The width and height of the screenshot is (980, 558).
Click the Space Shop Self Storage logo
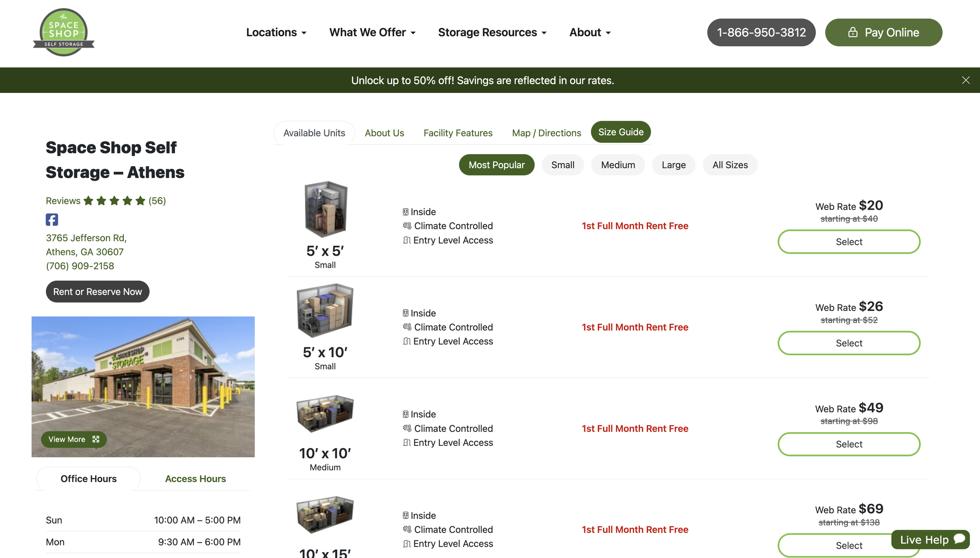(x=64, y=33)
